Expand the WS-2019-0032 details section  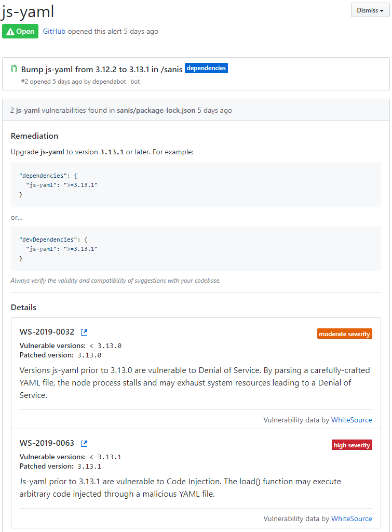tap(47, 331)
